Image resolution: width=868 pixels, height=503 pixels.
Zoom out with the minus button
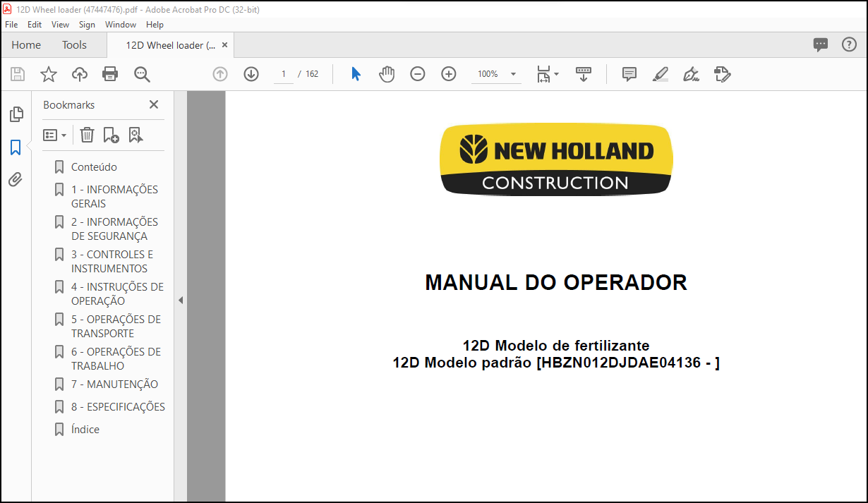point(418,74)
